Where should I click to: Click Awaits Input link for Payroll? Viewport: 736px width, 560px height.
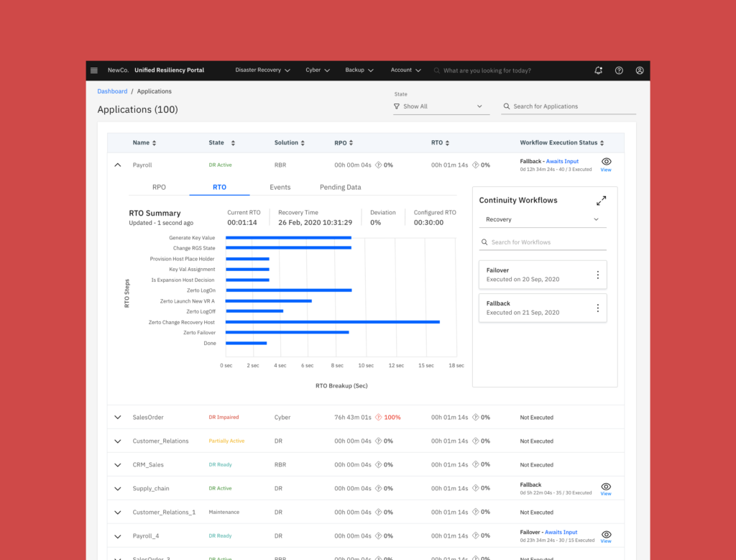pos(562,162)
